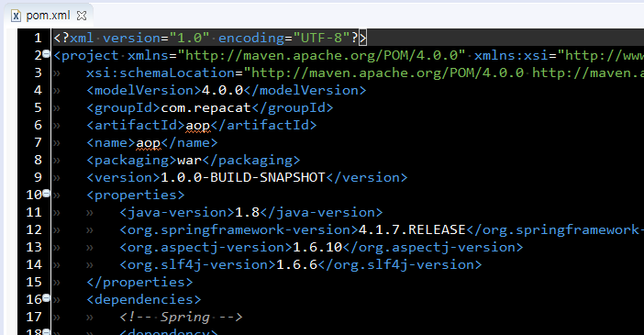Click line number 5 in the gutter
The image size is (644, 335).
38,107
